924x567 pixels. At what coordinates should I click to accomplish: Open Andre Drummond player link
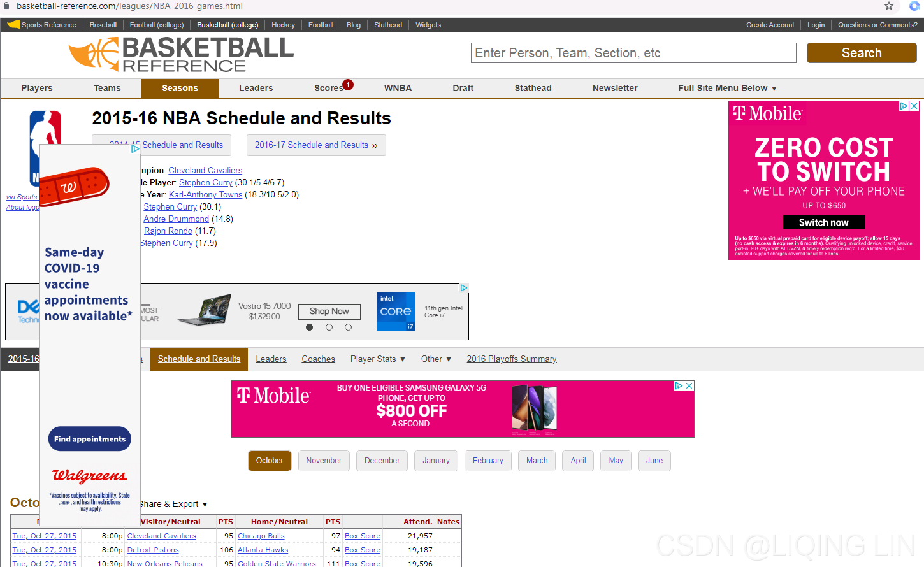[x=176, y=219]
